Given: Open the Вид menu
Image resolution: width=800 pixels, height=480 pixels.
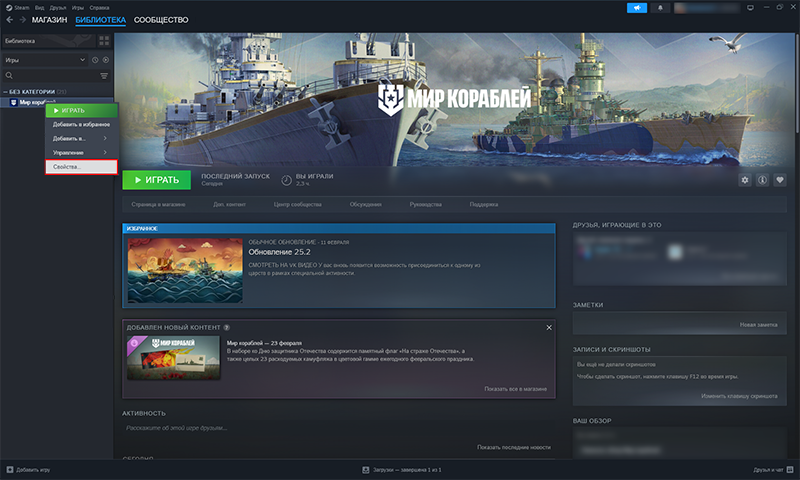Looking at the screenshot, I should pyautogui.click(x=39, y=8).
